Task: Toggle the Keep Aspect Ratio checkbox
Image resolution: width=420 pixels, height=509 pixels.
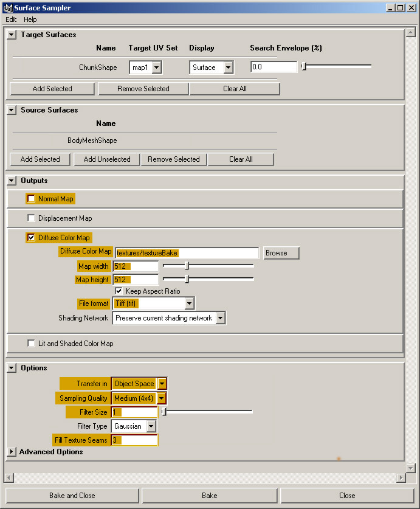Action: coord(119,291)
